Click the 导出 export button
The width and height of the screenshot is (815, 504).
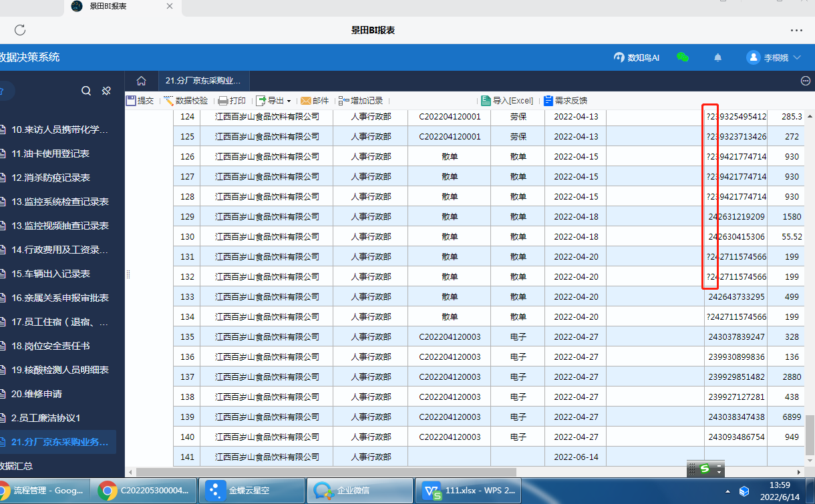[x=270, y=101]
